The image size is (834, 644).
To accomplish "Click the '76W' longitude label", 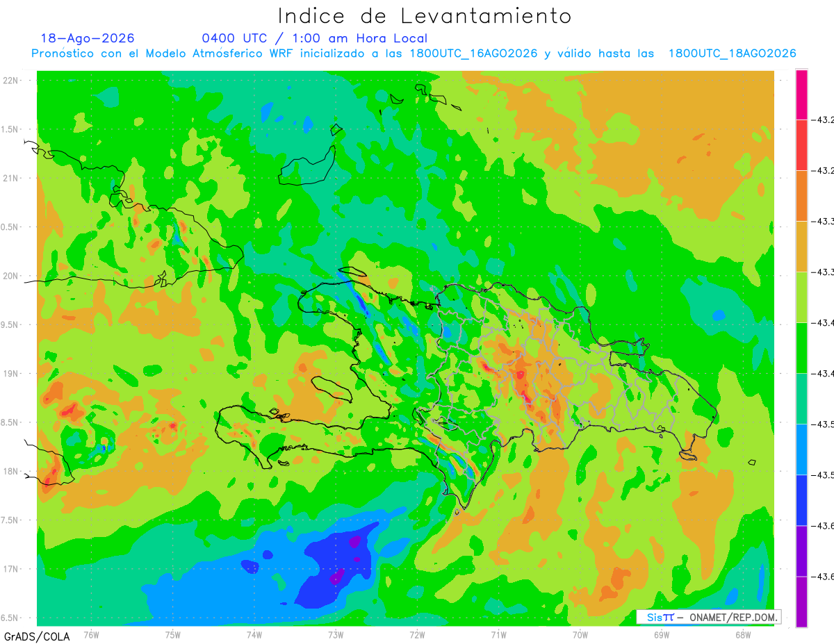I will click(x=91, y=634).
